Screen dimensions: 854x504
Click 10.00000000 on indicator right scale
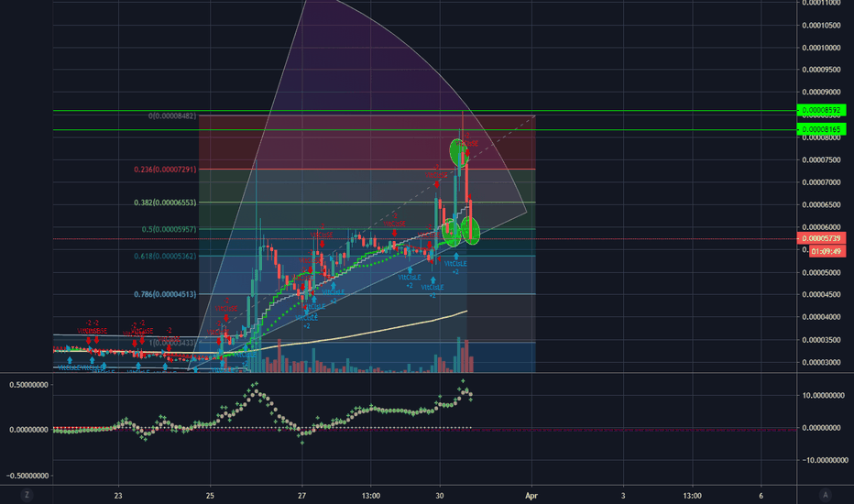click(823, 396)
